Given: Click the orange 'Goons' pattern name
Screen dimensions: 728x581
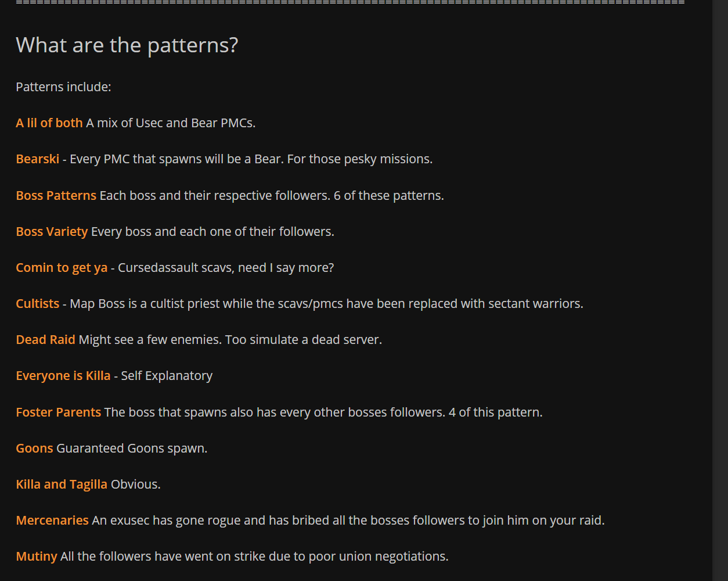Looking at the screenshot, I should click(34, 449).
